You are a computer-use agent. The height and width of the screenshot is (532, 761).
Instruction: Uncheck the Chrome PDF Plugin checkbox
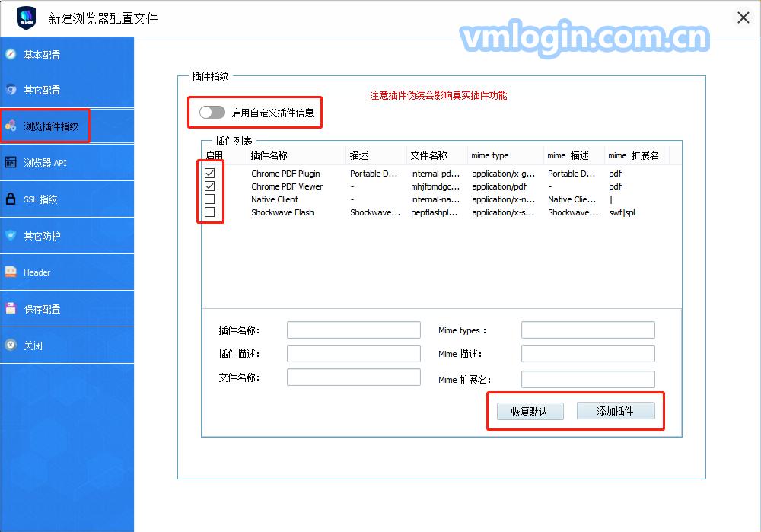click(209, 173)
